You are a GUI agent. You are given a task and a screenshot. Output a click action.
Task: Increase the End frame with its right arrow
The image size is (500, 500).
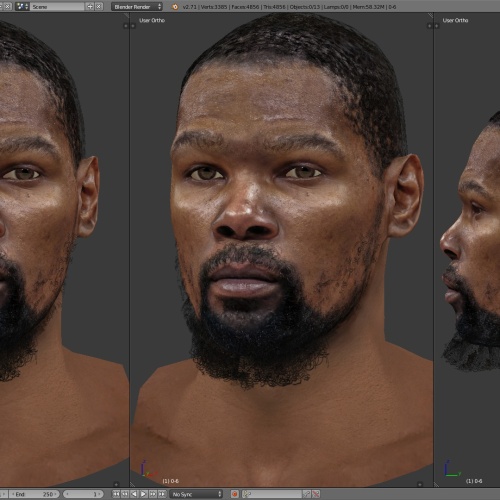click(56, 494)
